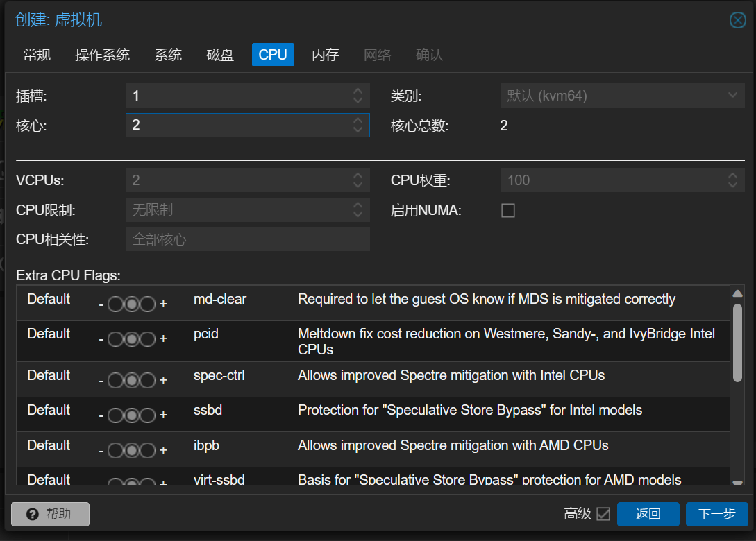Click the question mark 帮助 help button
This screenshot has height=541, width=756.
click(x=50, y=514)
